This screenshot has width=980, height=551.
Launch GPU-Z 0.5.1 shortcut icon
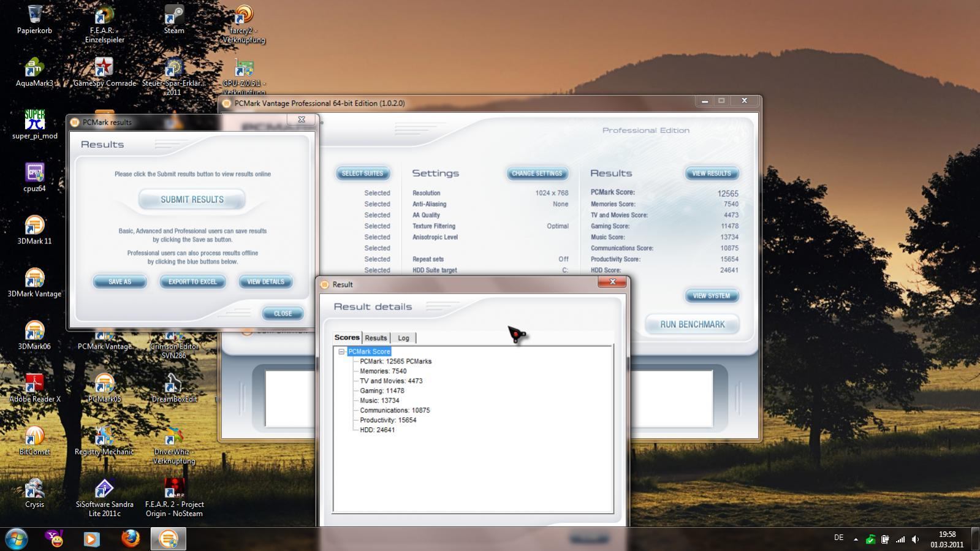coord(244,76)
